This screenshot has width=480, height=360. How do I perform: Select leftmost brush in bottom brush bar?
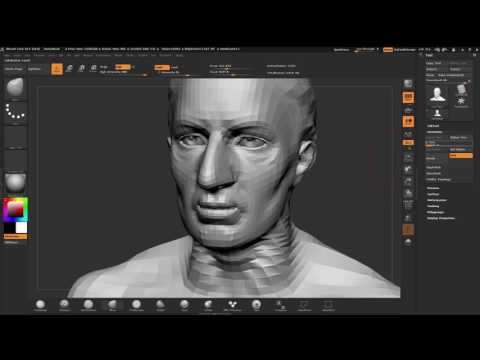[x=40, y=305]
